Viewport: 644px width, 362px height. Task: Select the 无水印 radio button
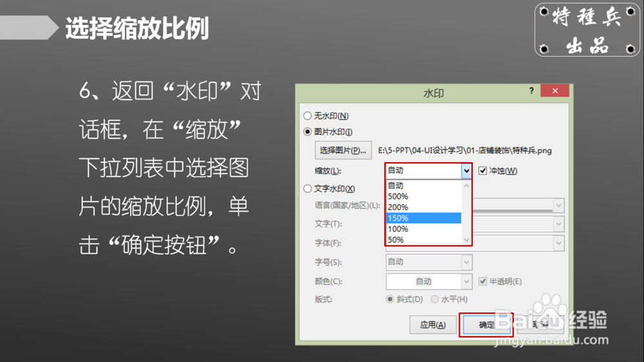click(x=308, y=116)
